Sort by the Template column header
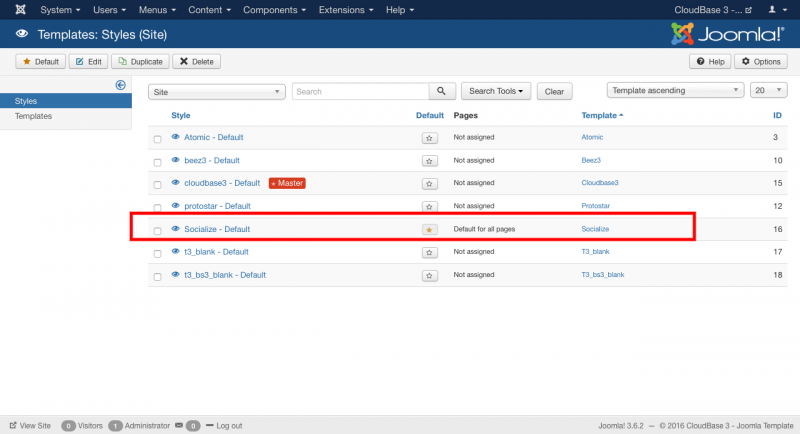This screenshot has height=434, width=800. tap(602, 115)
